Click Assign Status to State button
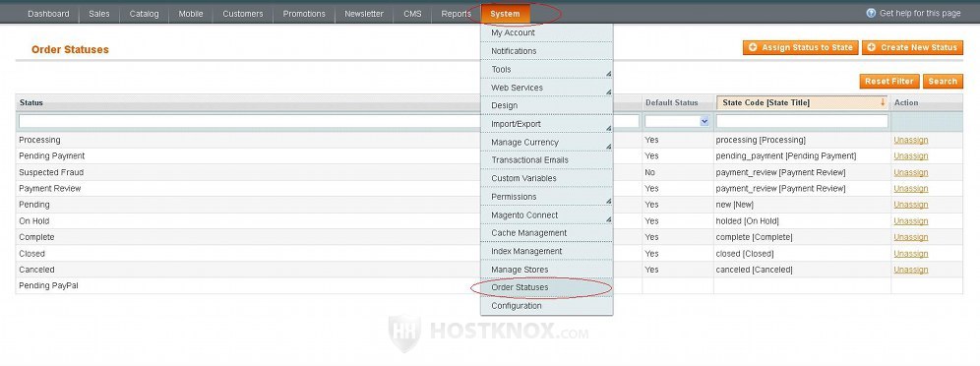Image resolution: width=980 pixels, height=366 pixels. [800, 47]
